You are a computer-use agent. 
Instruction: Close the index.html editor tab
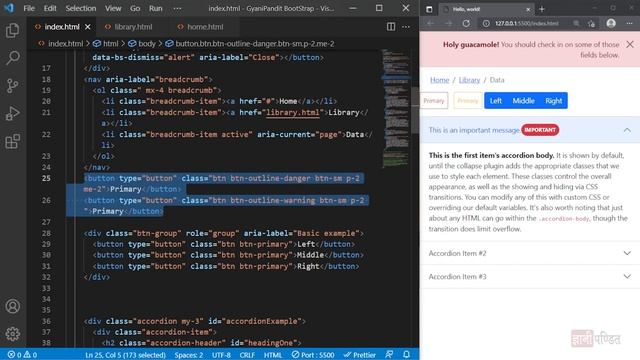tap(88, 27)
